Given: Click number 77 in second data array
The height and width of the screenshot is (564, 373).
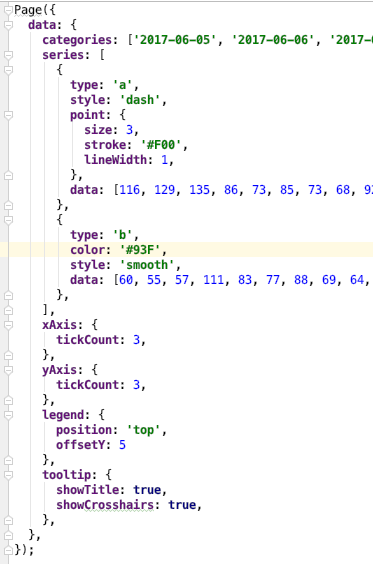Looking at the screenshot, I should (x=273, y=280).
